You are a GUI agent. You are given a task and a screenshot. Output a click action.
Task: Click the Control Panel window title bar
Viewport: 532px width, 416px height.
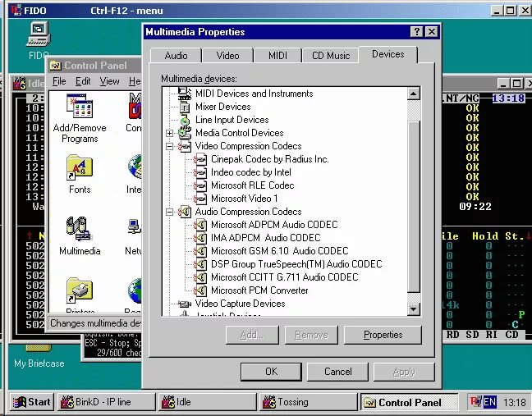point(95,66)
